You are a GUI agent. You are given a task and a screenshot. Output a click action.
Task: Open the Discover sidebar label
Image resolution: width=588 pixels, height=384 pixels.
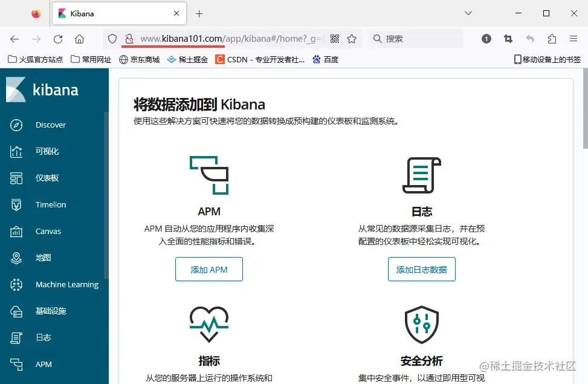(51, 125)
